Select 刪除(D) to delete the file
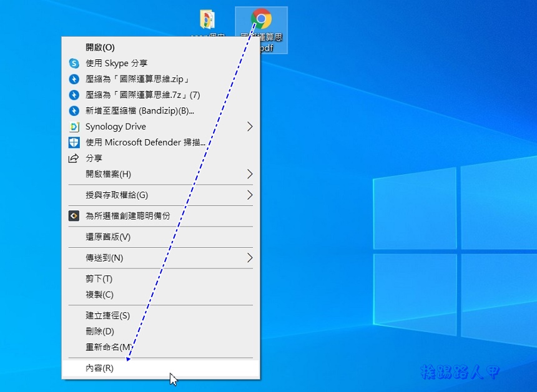 pyautogui.click(x=100, y=331)
